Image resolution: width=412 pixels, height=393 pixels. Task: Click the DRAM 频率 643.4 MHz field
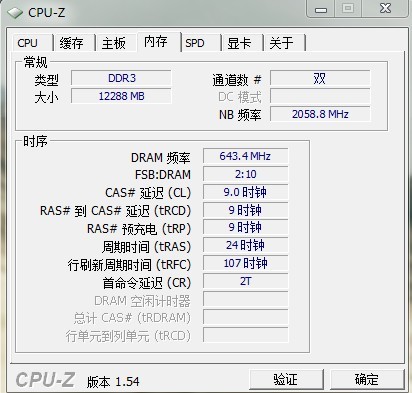[x=245, y=156]
